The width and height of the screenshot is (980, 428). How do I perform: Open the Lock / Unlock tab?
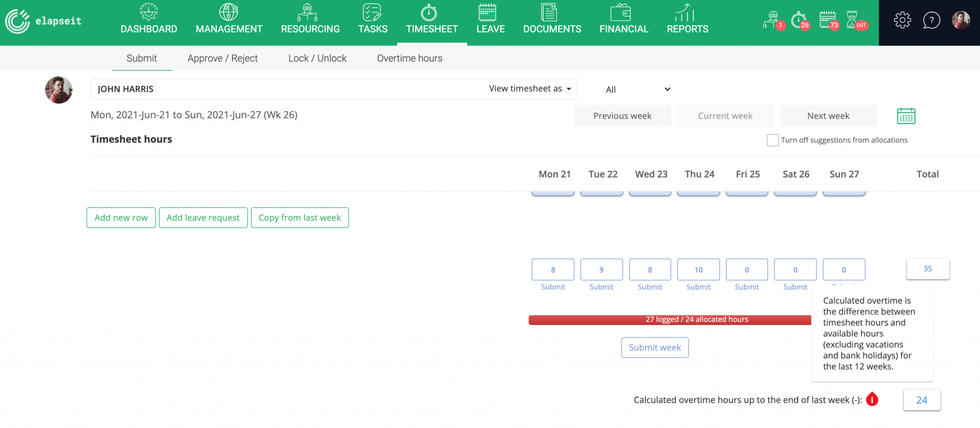pos(317,58)
